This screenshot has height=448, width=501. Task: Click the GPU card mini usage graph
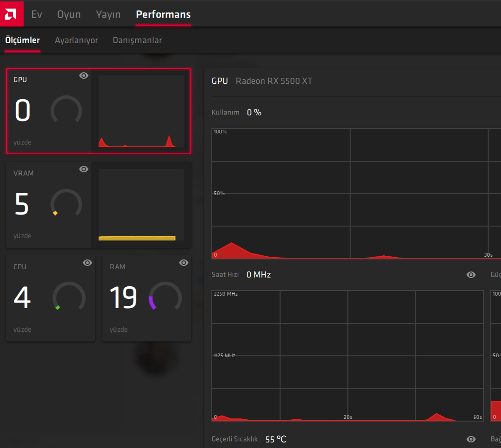tap(141, 111)
